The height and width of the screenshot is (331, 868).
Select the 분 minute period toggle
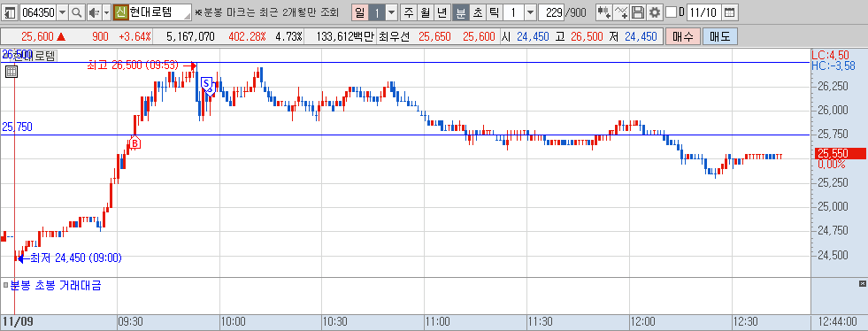(461, 12)
